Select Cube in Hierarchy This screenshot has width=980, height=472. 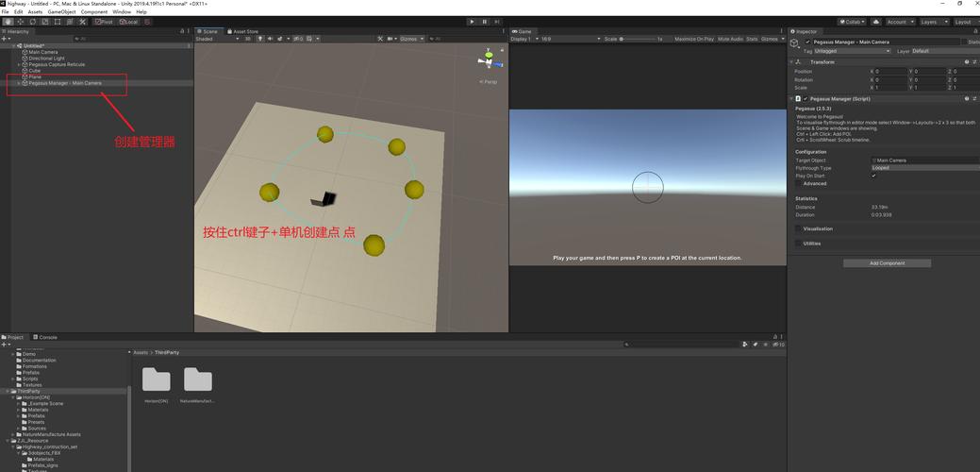click(34, 71)
